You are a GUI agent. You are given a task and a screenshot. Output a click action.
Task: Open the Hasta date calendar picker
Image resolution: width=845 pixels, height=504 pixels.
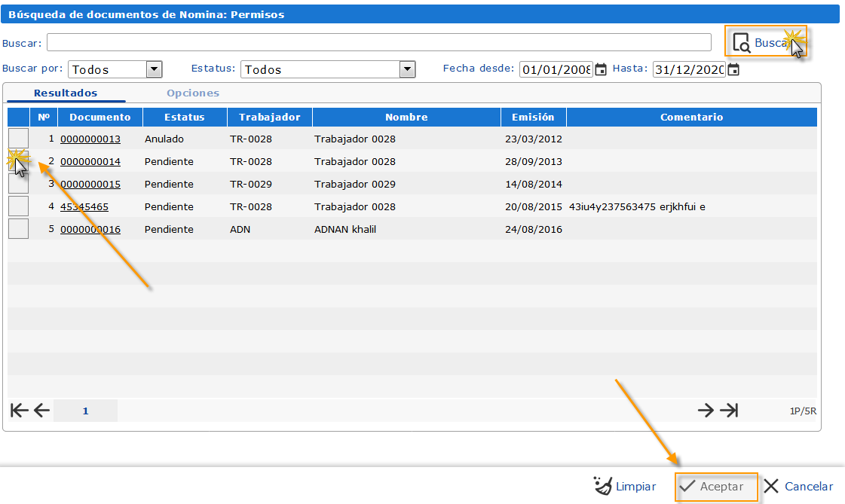tap(733, 69)
